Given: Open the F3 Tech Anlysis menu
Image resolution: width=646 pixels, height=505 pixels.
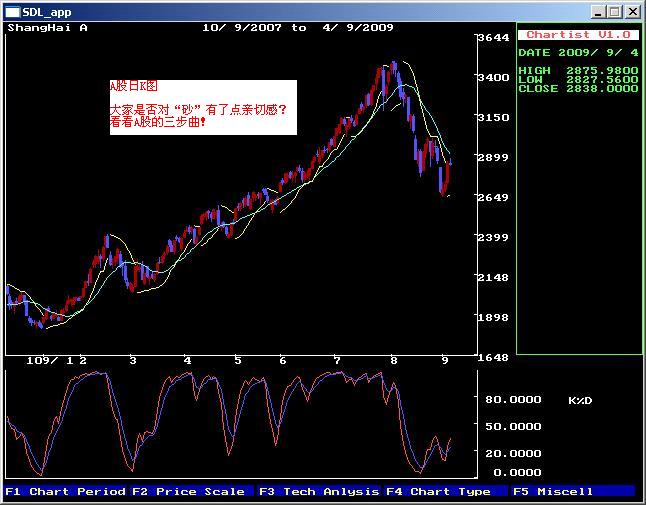Looking at the screenshot, I should coord(319,491).
